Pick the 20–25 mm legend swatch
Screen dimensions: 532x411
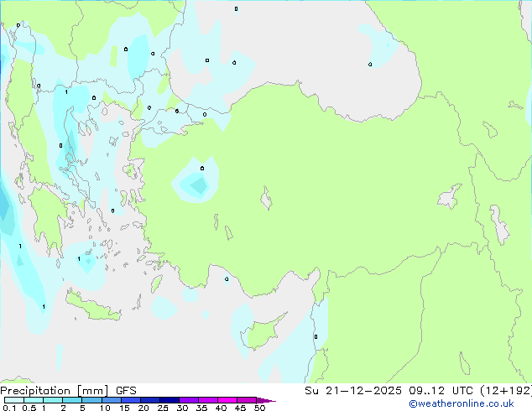[x=150, y=400]
